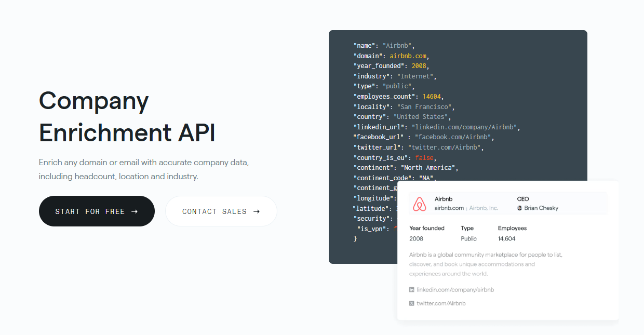Click the 14,604 employees value in card
The width and height of the screenshot is (644, 335).
(507, 239)
